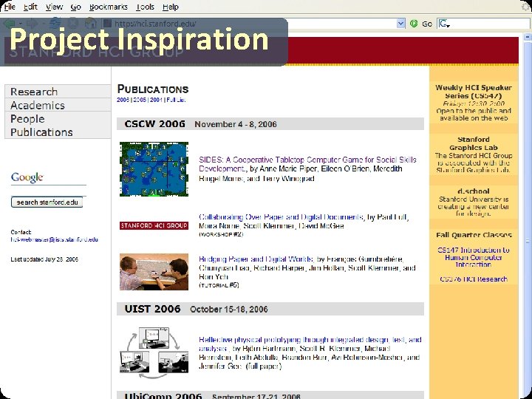Click the browser search box

click(490, 24)
